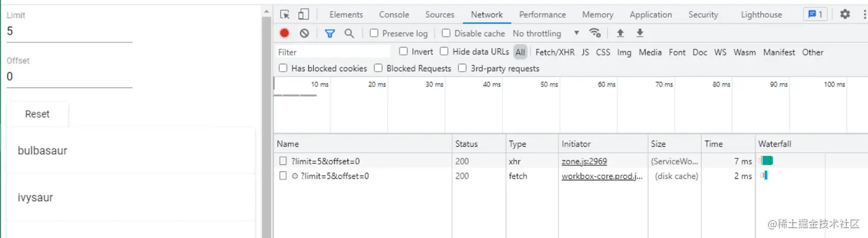Open the network search magnifier

(349, 33)
